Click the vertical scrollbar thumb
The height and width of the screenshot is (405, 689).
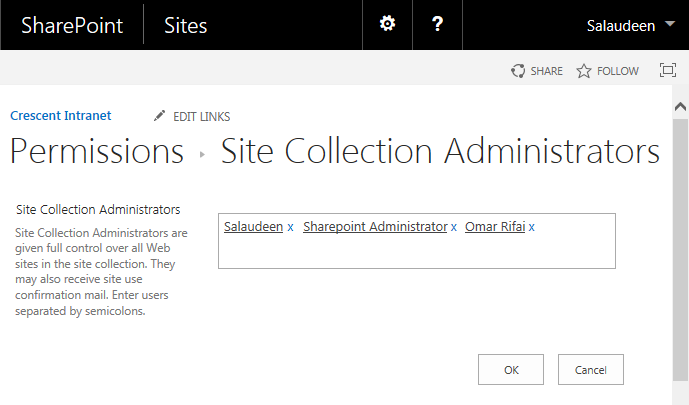pos(680,250)
